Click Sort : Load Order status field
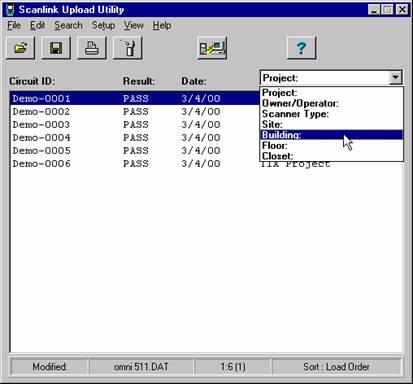The height and width of the screenshot is (384, 413). pos(336,367)
